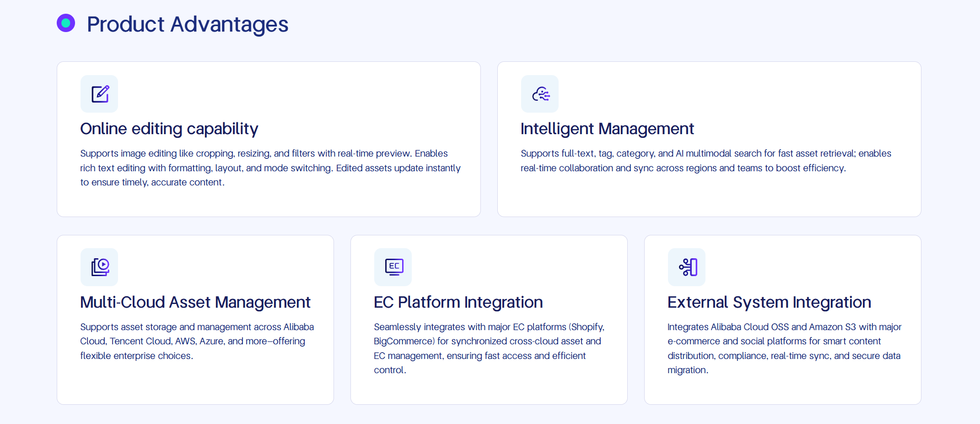Click the Product Advantages title
Image resolution: width=980 pixels, height=424 pixels.
click(188, 24)
